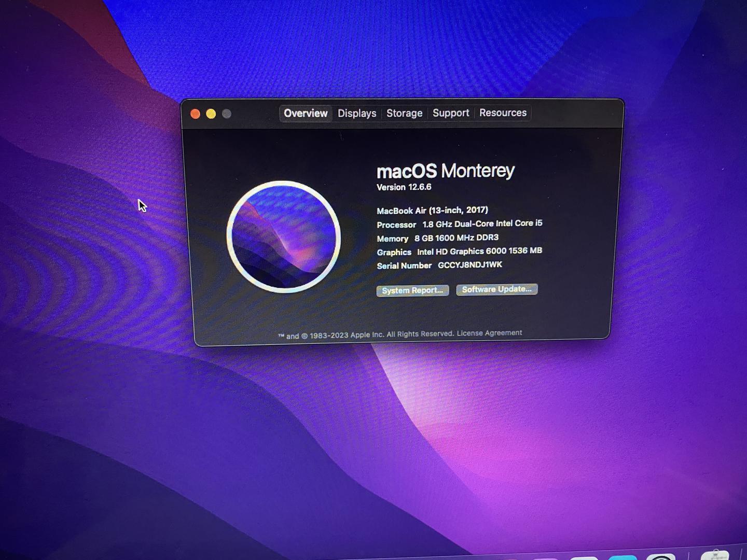
Task: Click the 1.8 GHz Dual-Core Intel Core i5 text
Action: coord(482,223)
